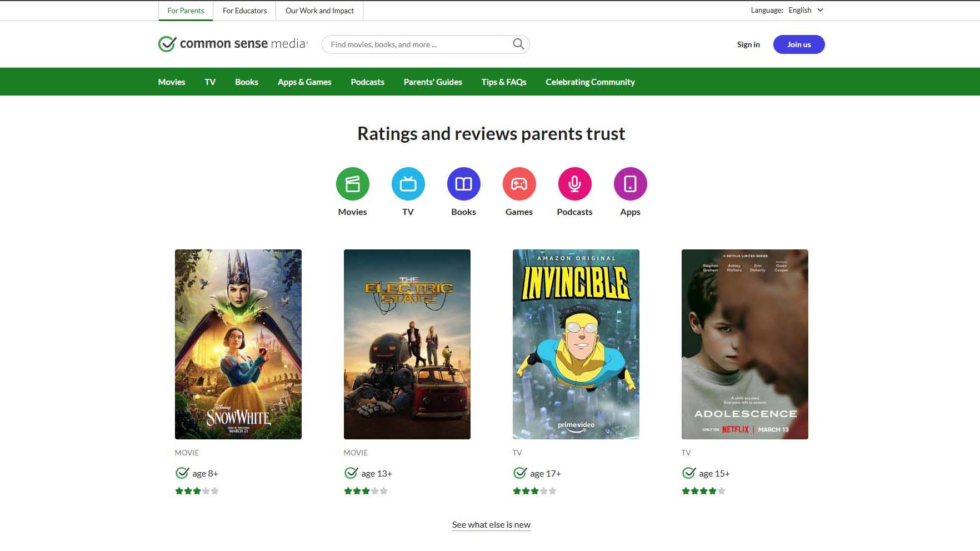Image resolution: width=980 pixels, height=551 pixels.
Task: Open Movies in the green nav bar
Action: tap(172, 82)
